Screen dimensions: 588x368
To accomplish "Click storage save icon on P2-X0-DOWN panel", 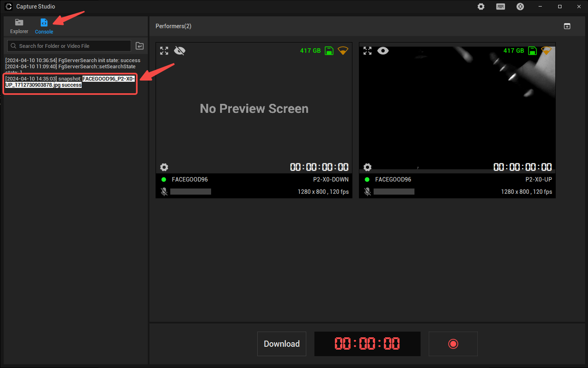I will click(x=329, y=51).
